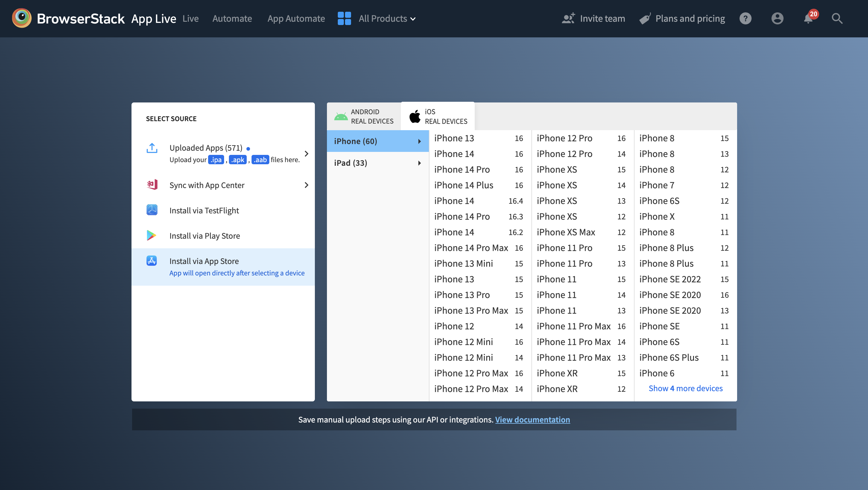
Task: Click View documentation link
Action: [532, 419]
